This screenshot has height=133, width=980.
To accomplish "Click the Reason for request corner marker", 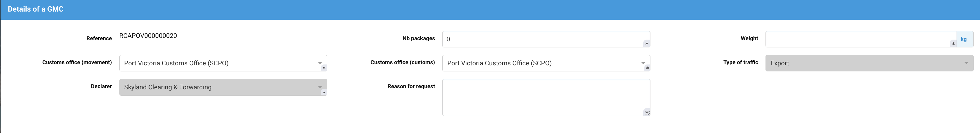I will [647, 112].
